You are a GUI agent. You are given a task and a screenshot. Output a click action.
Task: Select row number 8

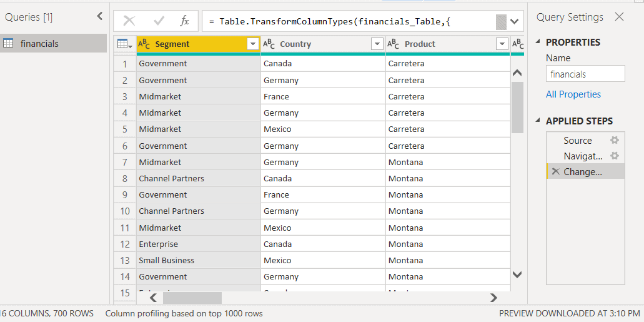[125, 178]
